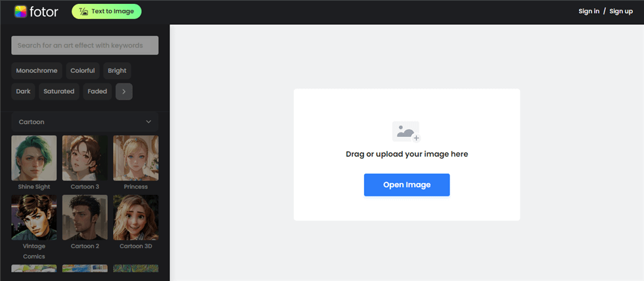This screenshot has height=281, width=644.
Task: Choose the Shine Sight effect thumbnail
Action: pyautogui.click(x=34, y=158)
